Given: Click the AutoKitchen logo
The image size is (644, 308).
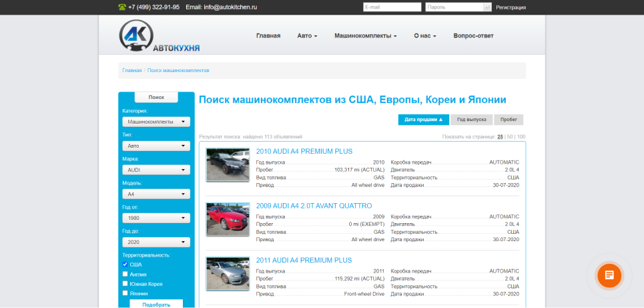Looking at the screenshot, I should 159,36.
